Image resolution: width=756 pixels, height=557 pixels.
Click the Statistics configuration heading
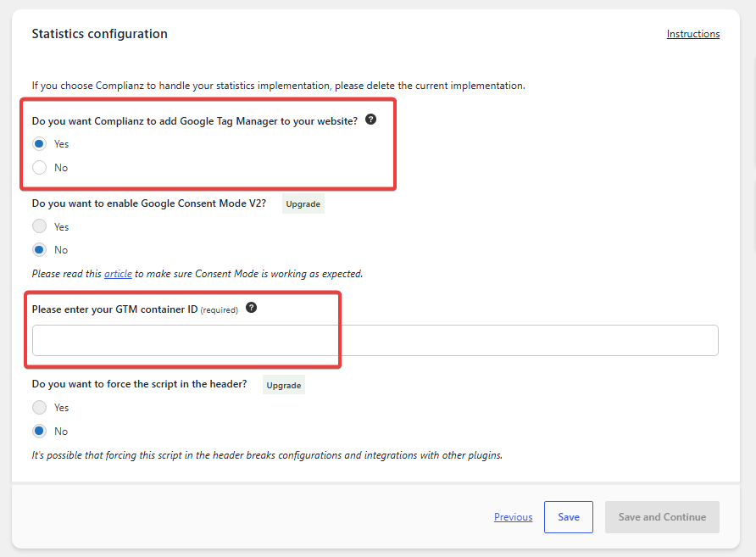point(100,34)
